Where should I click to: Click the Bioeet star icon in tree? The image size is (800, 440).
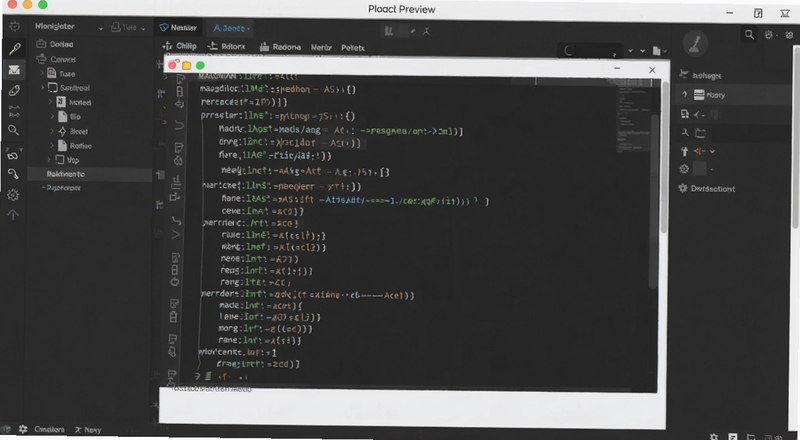62,131
